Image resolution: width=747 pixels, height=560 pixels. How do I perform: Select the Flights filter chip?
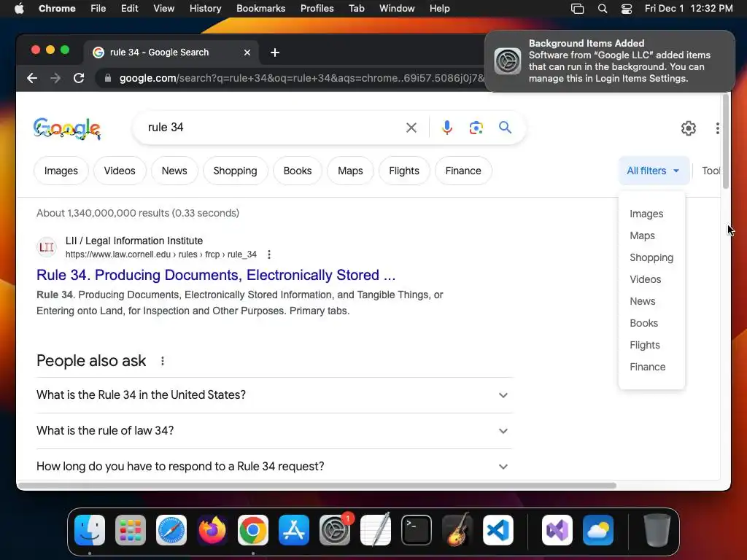[404, 171]
